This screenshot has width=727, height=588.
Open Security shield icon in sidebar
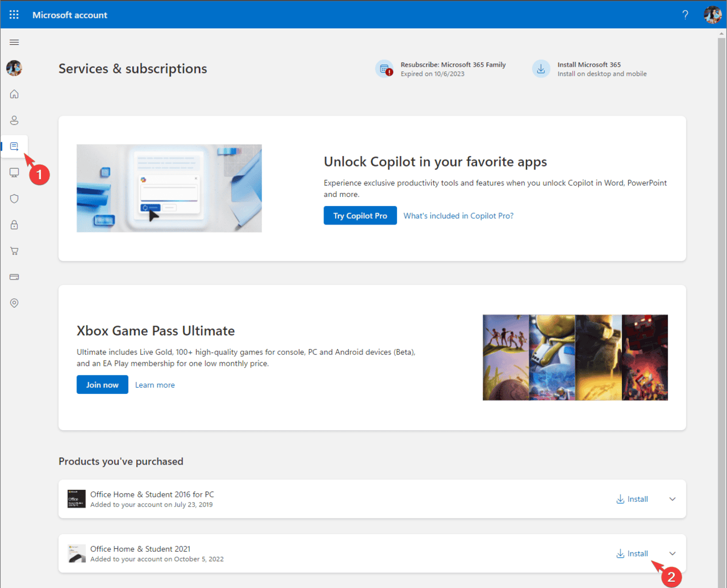point(14,199)
